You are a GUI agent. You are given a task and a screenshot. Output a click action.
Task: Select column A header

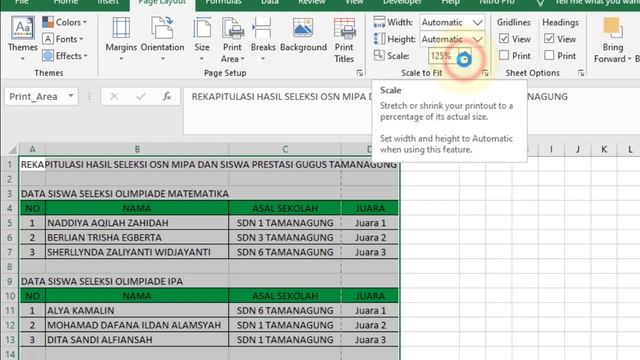pos(32,149)
